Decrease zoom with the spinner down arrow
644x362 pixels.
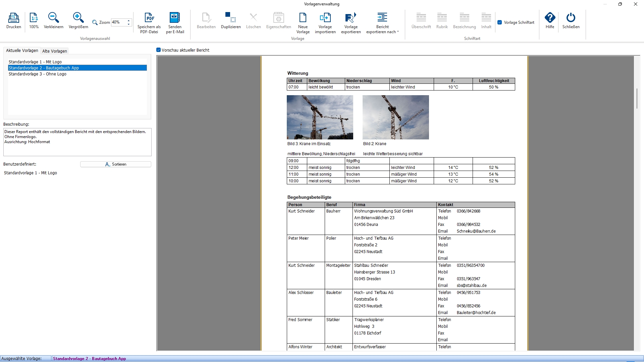tap(128, 24)
